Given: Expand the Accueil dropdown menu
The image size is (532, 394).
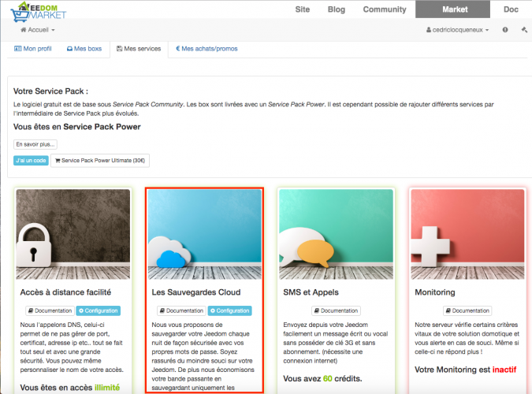Looking at the screenshot, I should (38, 30).
